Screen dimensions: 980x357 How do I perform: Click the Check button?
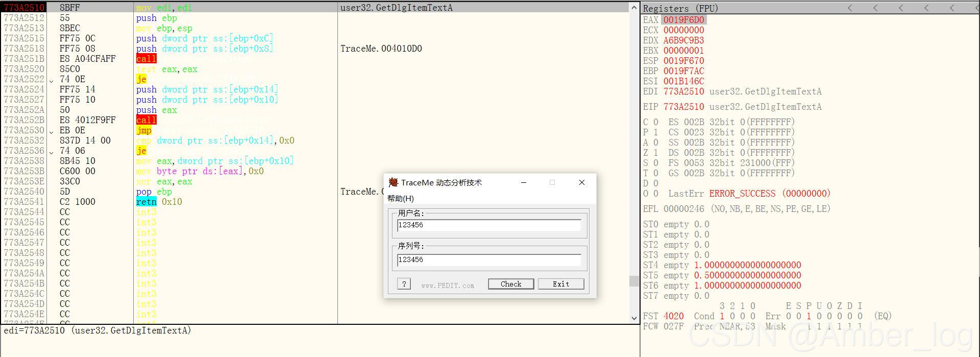point(511,284)
